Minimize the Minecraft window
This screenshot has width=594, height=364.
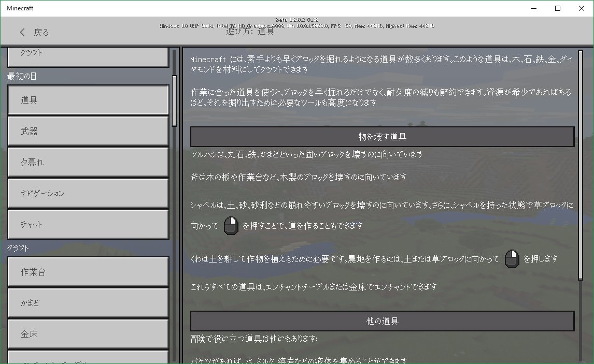(534, 8)
